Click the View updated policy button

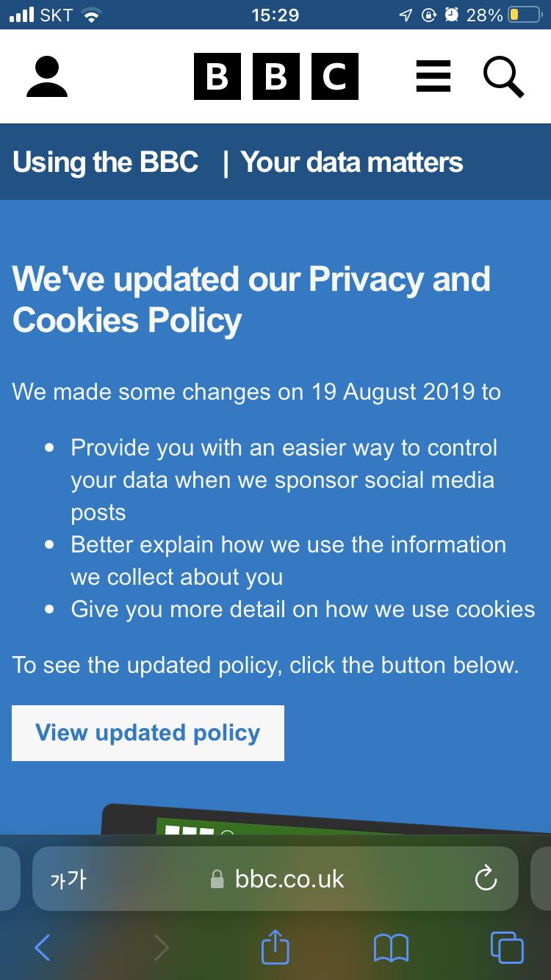point(148,732)
